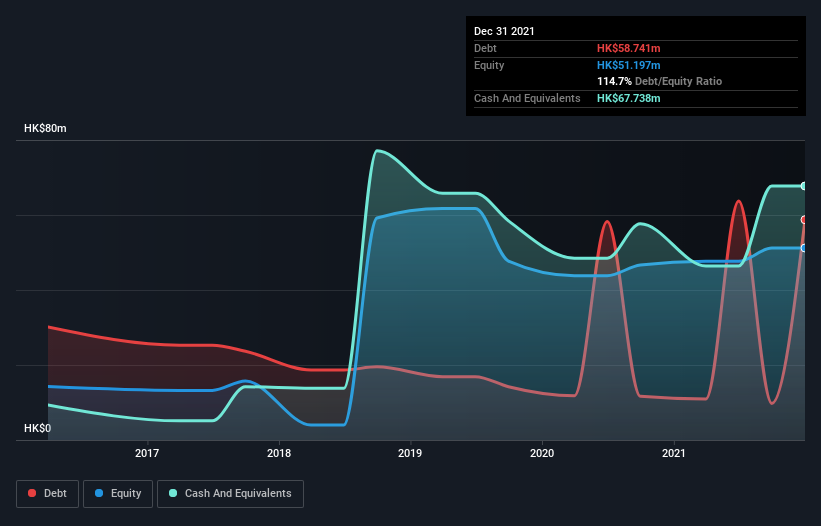
Task: Select the blue Equity data point at chart end
Action: (x=804, y=248)
